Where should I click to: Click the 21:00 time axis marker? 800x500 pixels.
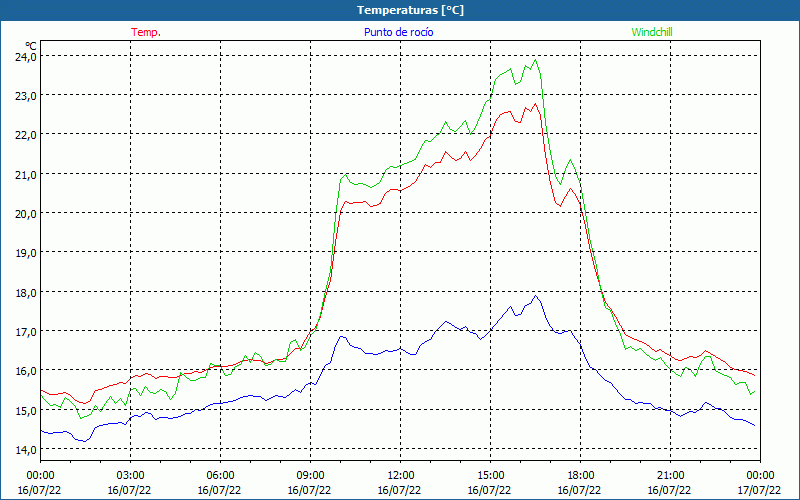tap(671, 475)
